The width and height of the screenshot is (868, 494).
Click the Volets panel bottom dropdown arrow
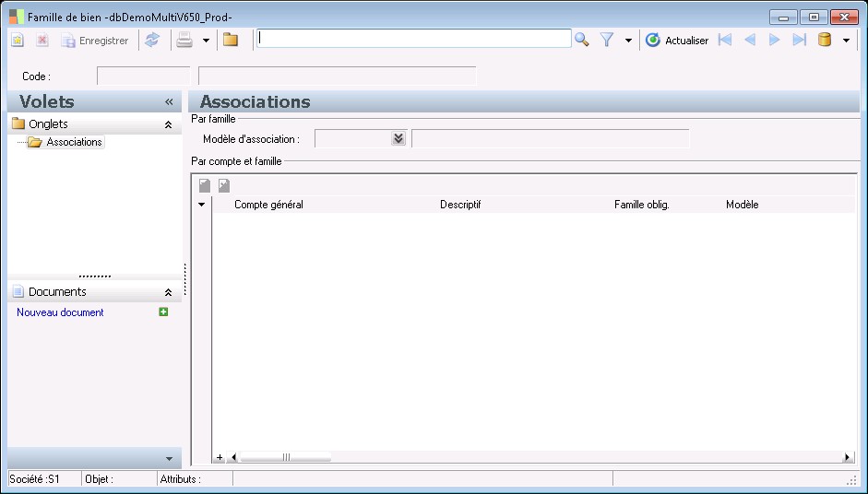pyautogui.click(x=169, y=459)
